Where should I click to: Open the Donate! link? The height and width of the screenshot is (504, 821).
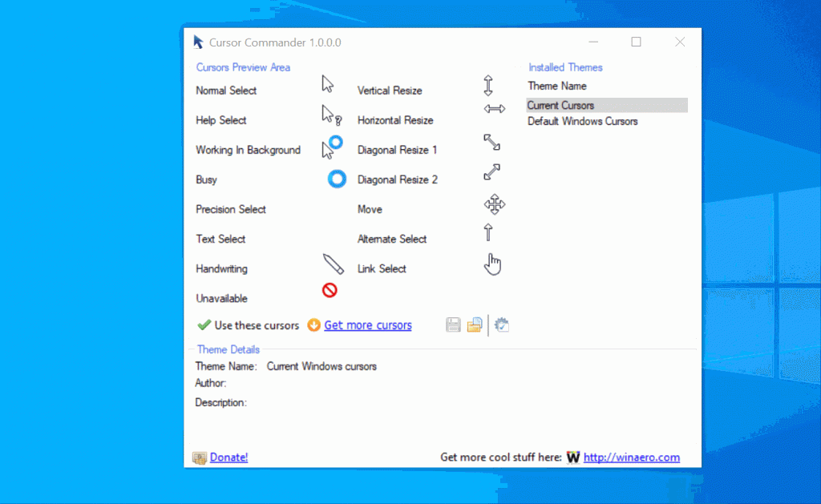click(x=229, y=458)
